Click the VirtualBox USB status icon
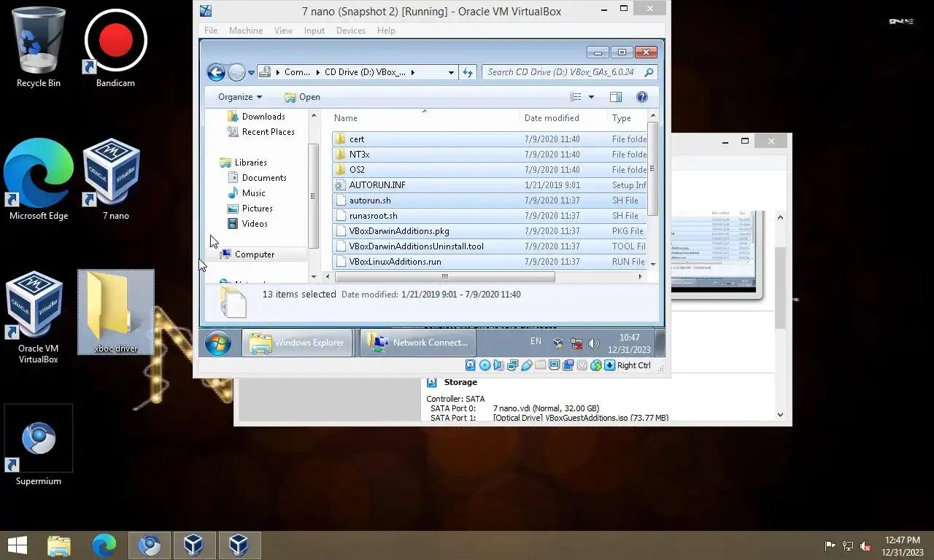This screenshot has height=560, width=934. [527, 365]
